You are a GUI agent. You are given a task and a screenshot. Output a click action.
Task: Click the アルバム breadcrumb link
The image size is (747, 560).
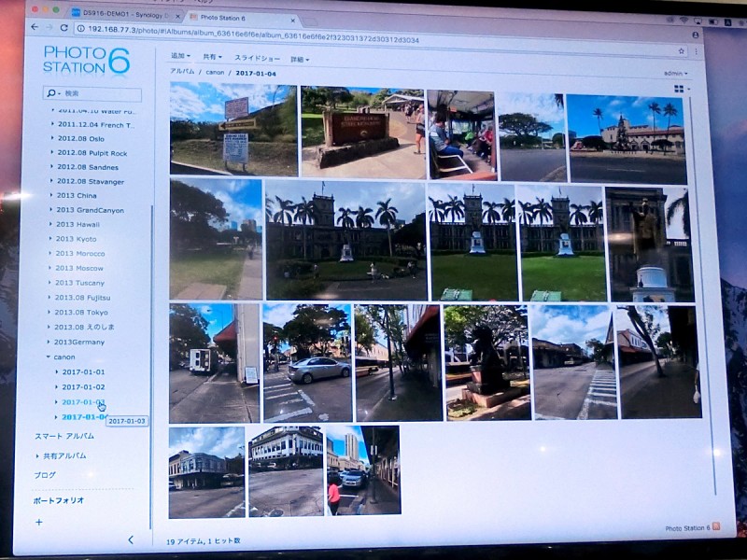pos(182,72)
